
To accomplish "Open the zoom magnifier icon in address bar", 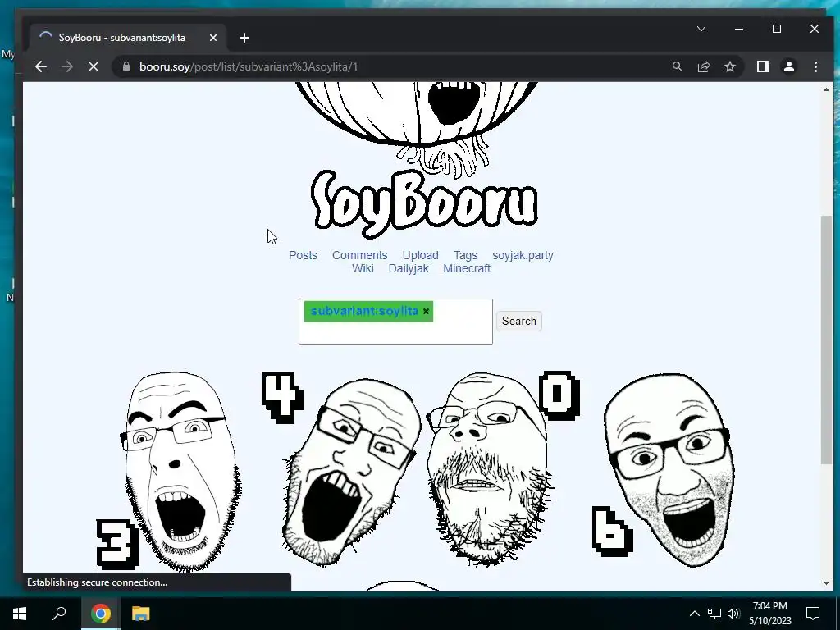I will tap(677, 66).
